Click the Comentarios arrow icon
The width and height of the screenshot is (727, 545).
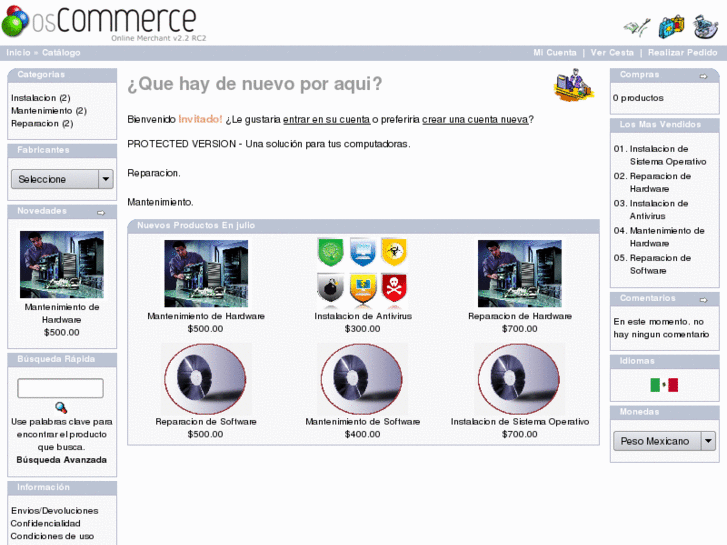pos(703,300)
